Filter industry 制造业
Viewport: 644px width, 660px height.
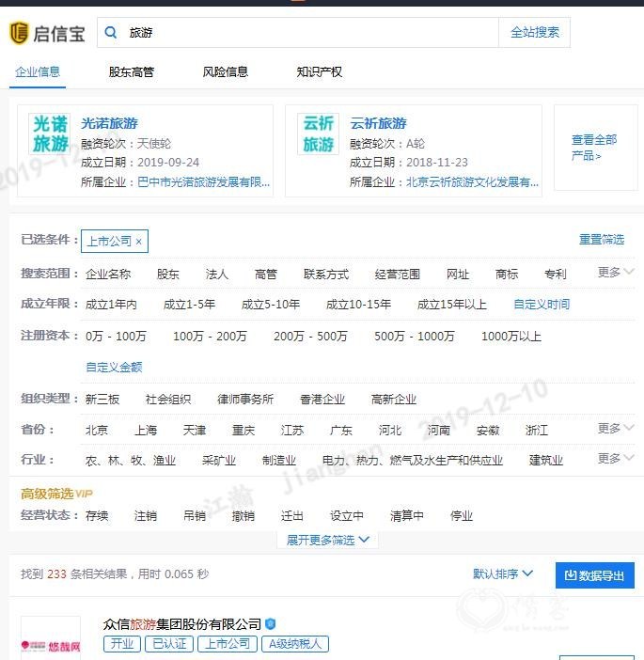pyautogui.click(x=279, y=461)
